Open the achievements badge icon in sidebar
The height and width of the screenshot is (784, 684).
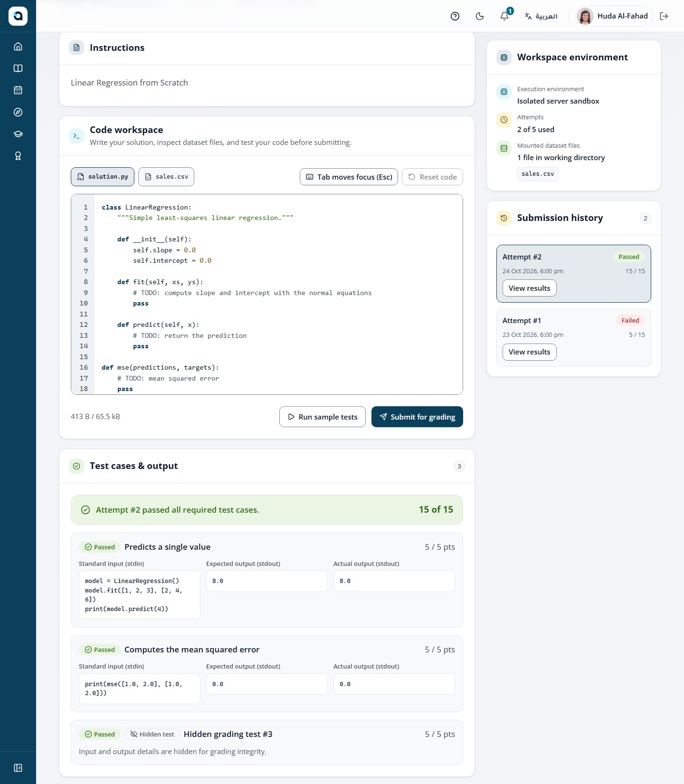click(18, 156)
